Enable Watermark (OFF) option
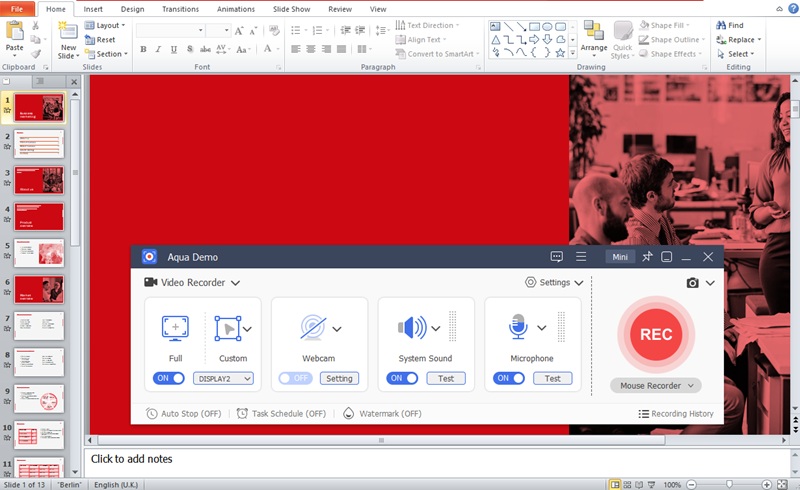This screenshot has width=800, height=490. pos(382,413)
